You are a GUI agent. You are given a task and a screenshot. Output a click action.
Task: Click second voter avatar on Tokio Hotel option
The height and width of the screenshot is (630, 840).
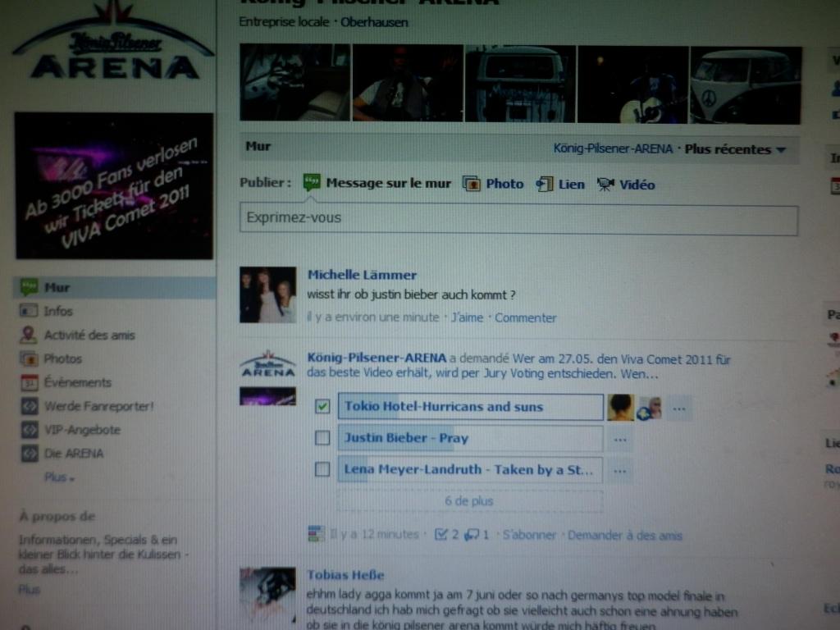click(650, 409)
